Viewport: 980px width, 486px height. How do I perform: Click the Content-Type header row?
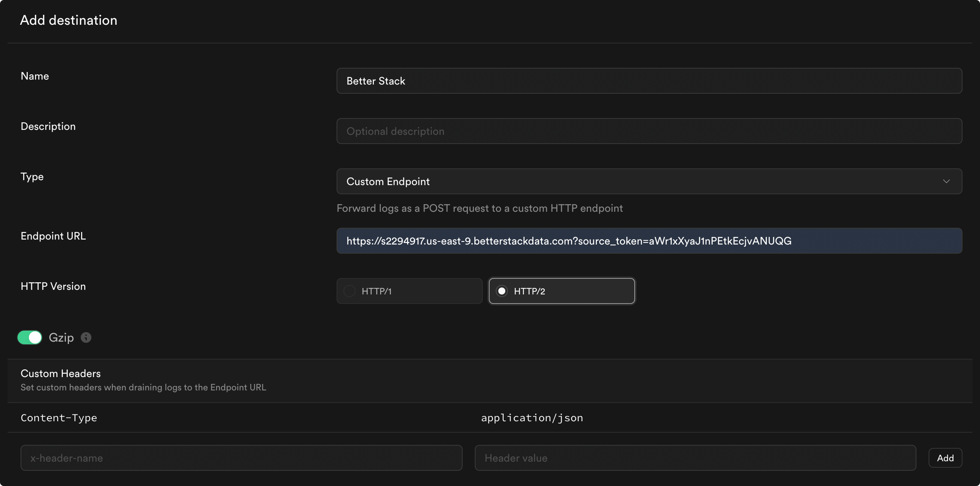(x=59, y=417)
